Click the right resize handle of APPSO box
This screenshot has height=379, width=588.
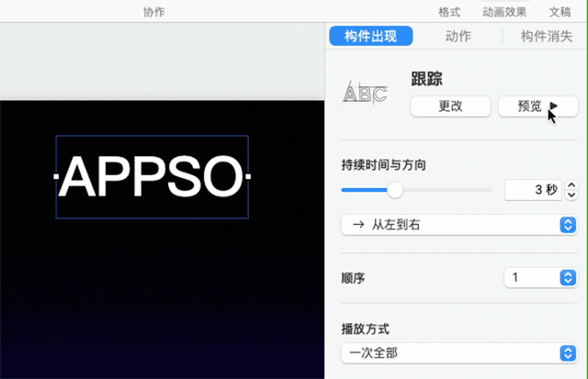point(248,176)
